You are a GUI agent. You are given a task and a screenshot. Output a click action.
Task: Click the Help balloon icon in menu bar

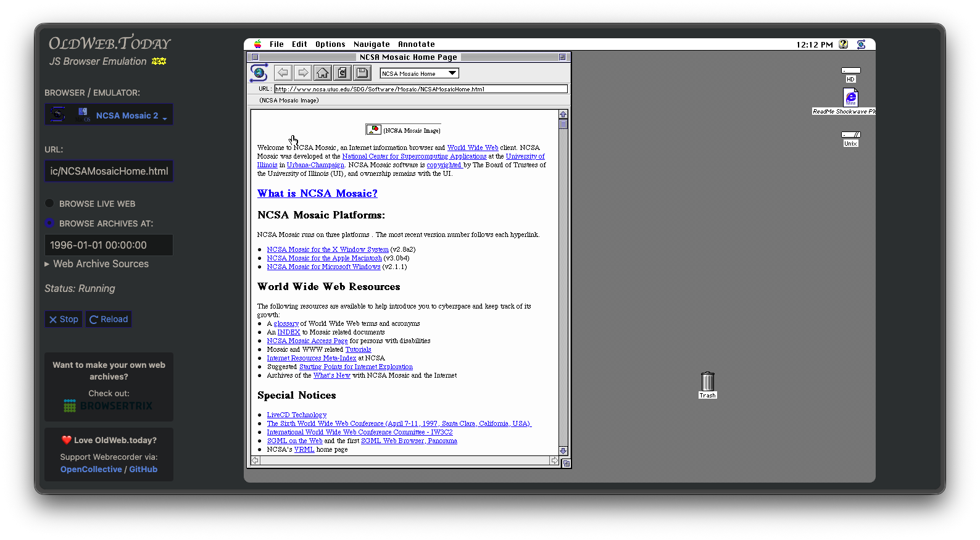pyautogui.click(x=843, y=44)
